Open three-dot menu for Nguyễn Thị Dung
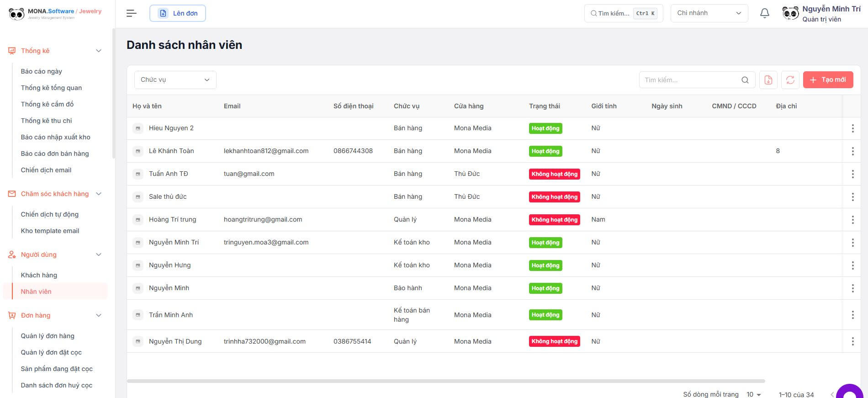The image size is (868, 398). 852,341
